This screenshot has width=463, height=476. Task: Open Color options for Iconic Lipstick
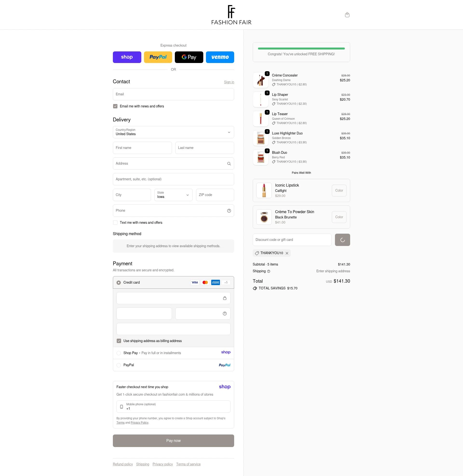click(x=339, y=190)
